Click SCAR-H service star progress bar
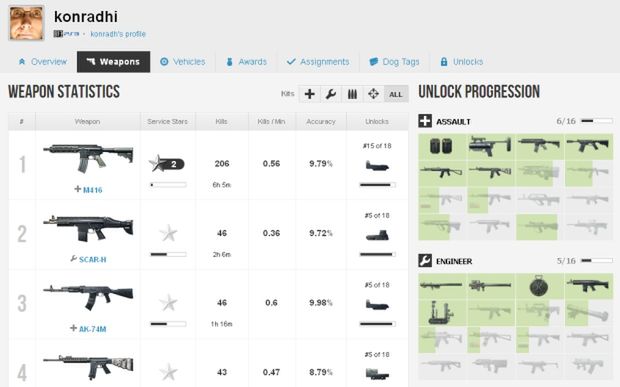620x387 pixels. point(168,254)
